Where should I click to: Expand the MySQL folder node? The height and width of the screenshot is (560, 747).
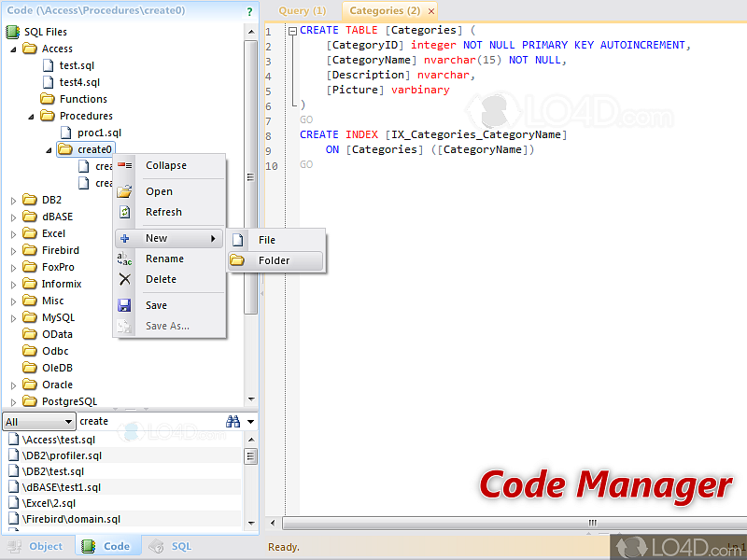[x=13, y=317]
